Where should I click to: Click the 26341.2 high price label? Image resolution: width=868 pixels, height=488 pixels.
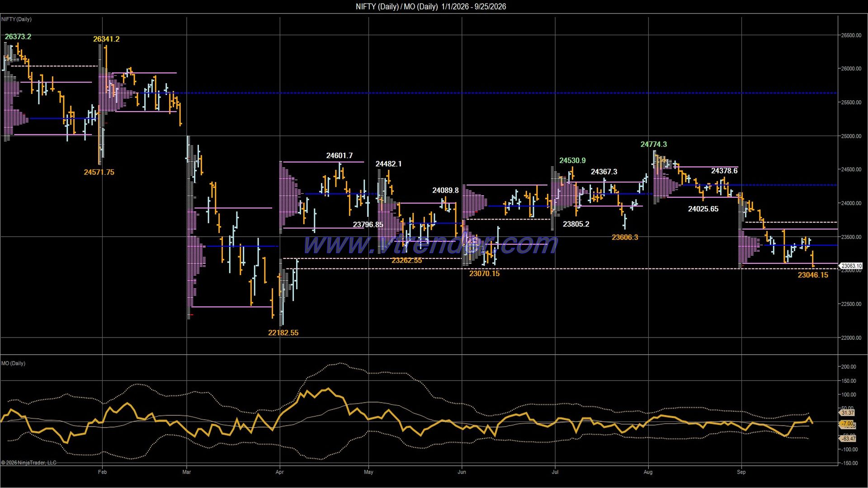point(106,39)
